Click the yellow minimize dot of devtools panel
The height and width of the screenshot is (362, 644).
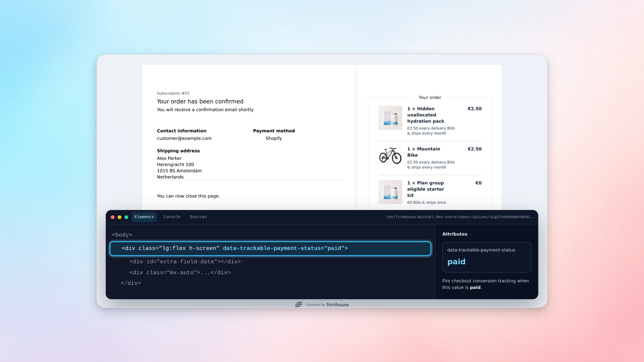pos(119,217)
